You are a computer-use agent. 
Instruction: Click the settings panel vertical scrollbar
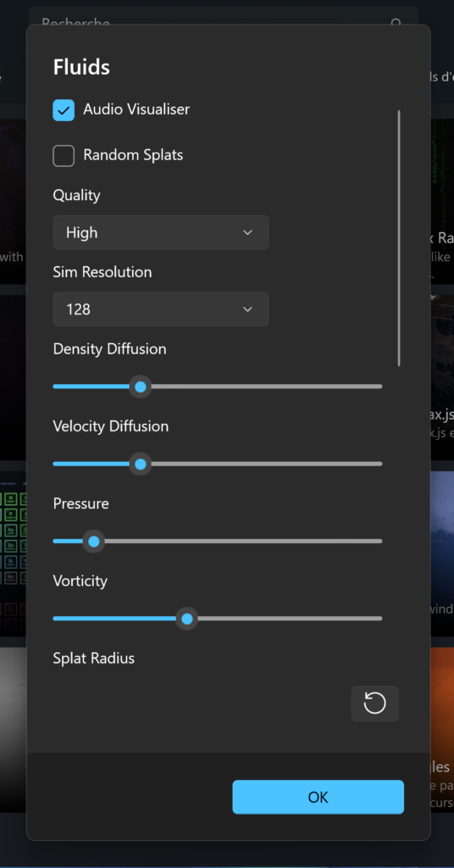click(399, 238)
